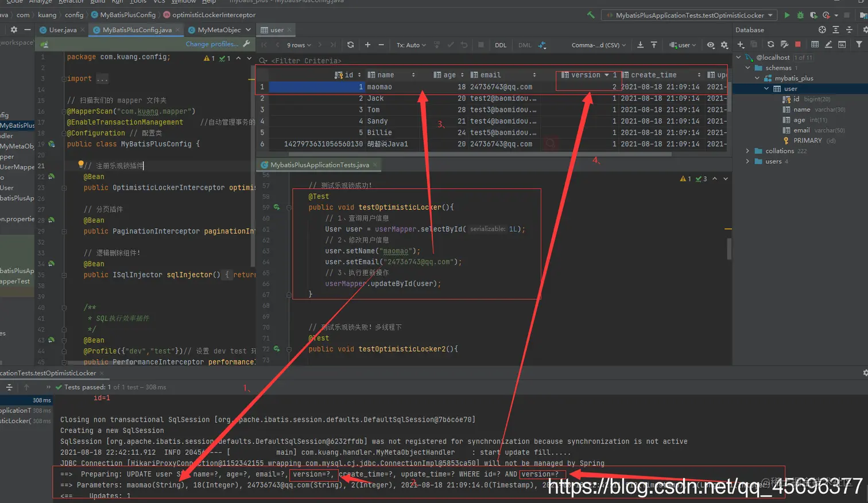Click red Stop icon in Database panel
Viewport: 868px width, 503px height.
(797, 44)
